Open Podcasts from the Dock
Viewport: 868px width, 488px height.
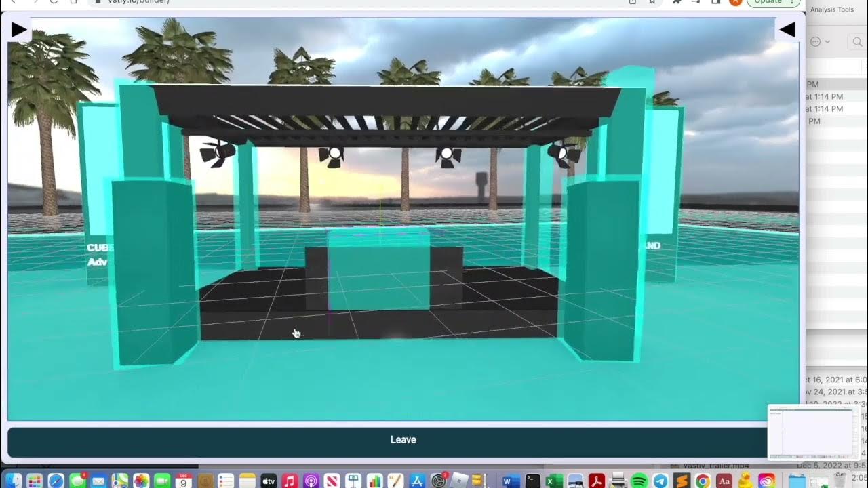(x=311, y=481)
